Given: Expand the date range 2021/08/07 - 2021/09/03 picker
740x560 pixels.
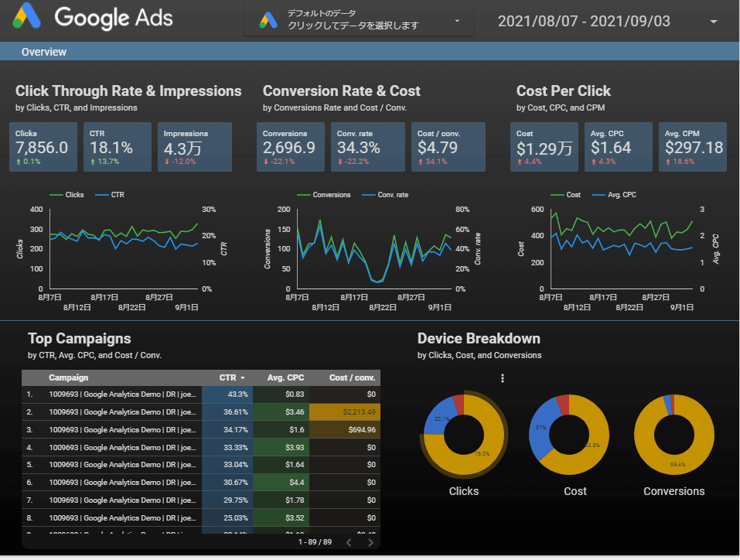Looking at the screenshot, I should pos(607,21).
